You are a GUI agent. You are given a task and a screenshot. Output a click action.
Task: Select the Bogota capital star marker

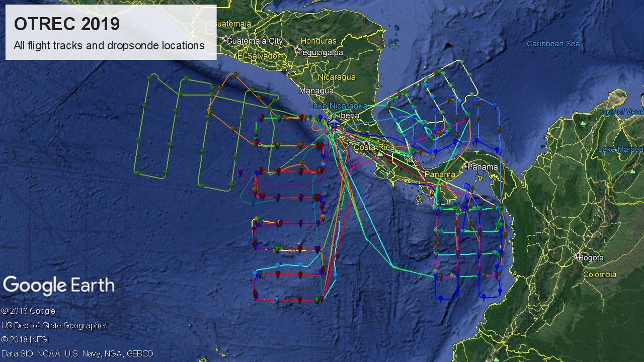[578, 255]
